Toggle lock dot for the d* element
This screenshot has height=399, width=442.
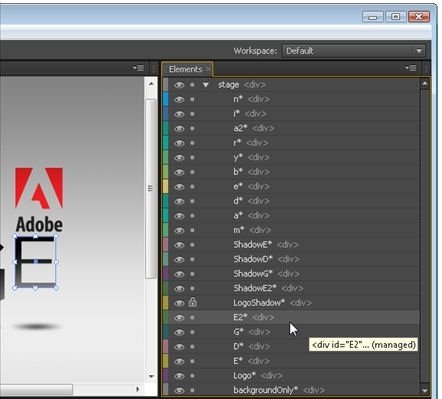point(192,201)
